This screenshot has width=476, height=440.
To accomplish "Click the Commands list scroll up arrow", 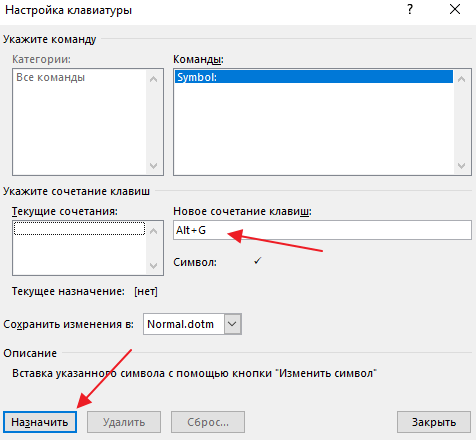I will [462, 79].
